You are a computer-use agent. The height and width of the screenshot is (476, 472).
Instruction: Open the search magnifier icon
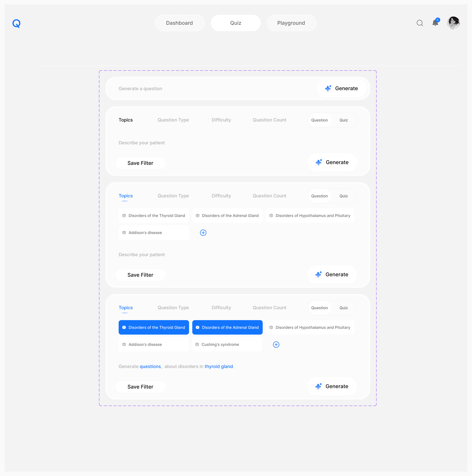[x=419, y=23]
